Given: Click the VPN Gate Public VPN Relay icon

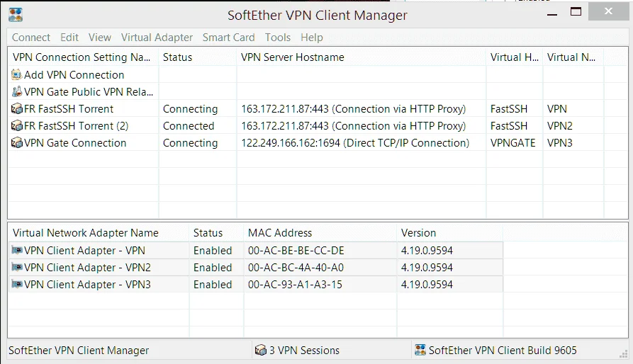Looking at the screenshot, I should pos(16,92).
